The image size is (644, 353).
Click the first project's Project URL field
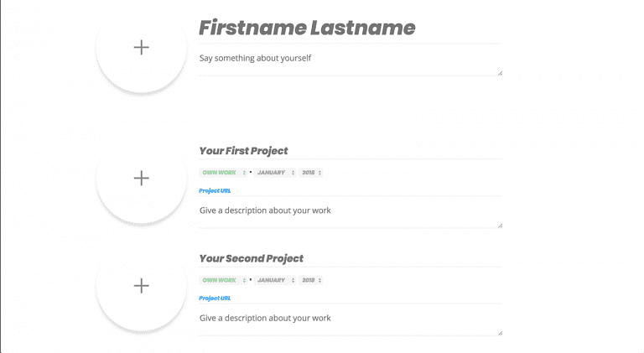[349, 190]
